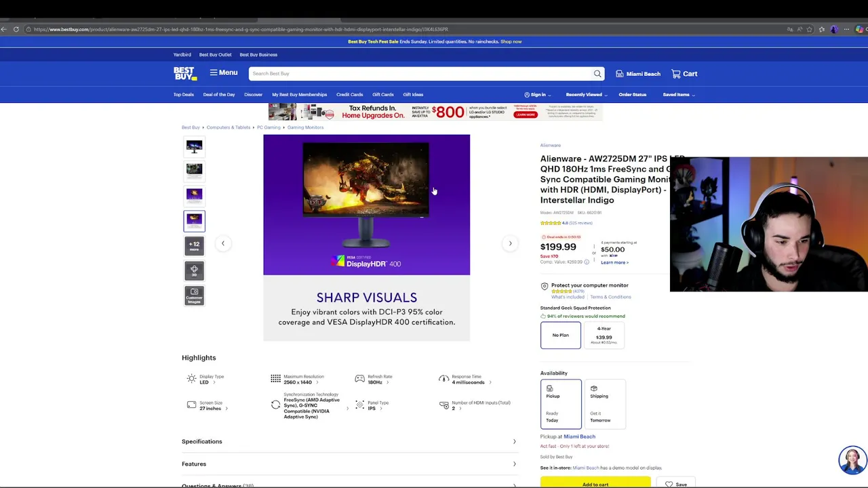Click the Comp. Value info icon

point(587,262)
